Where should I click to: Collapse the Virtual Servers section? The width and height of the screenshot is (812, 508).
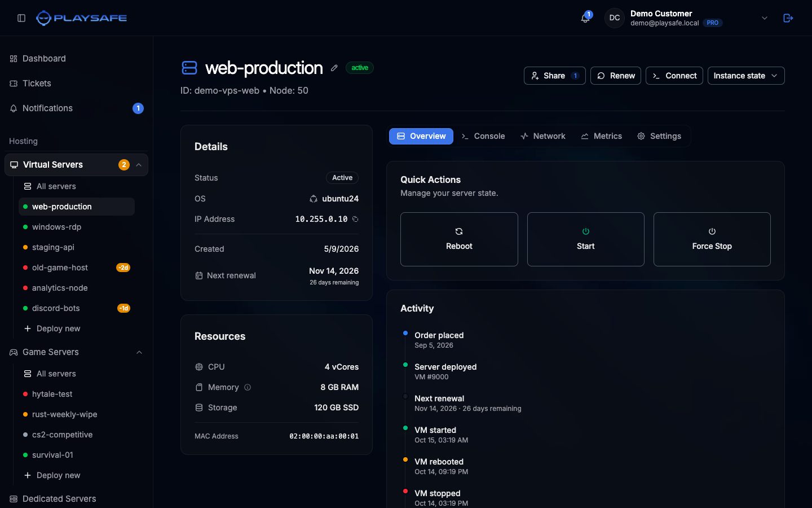(139, 165)
